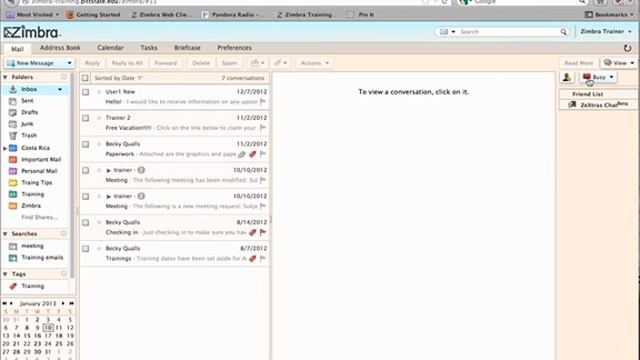
Task: Click the Reply button
Action: coord(92,63)
